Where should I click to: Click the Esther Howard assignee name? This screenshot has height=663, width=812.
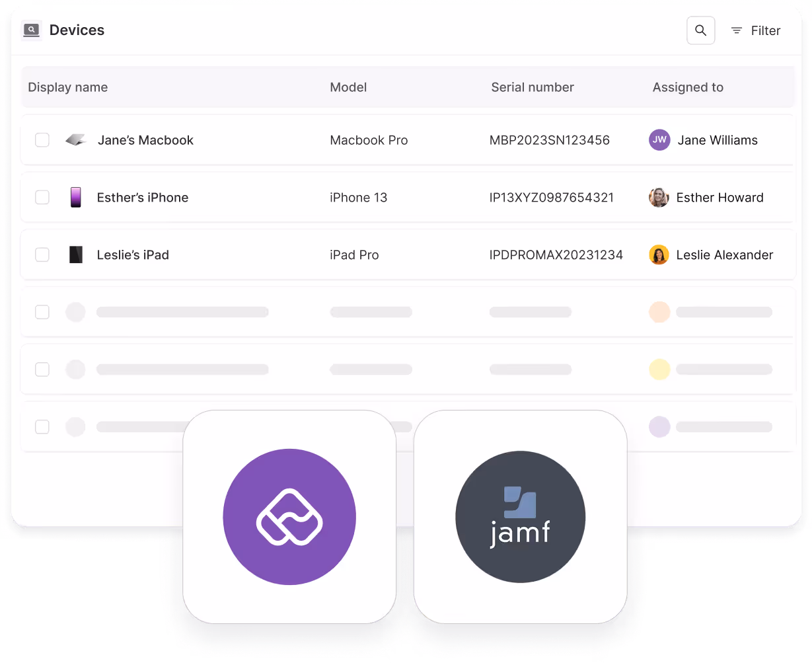[720, 198]
